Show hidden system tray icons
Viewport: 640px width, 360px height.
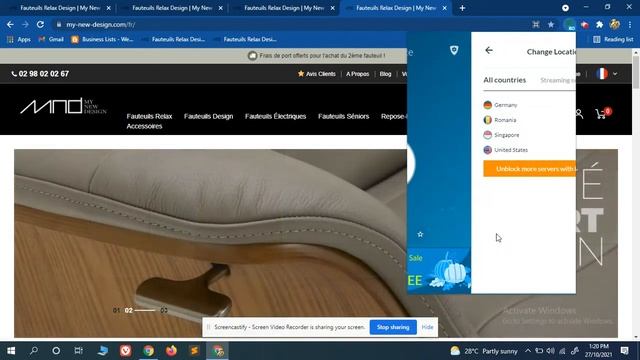click(x=528, y=351)
